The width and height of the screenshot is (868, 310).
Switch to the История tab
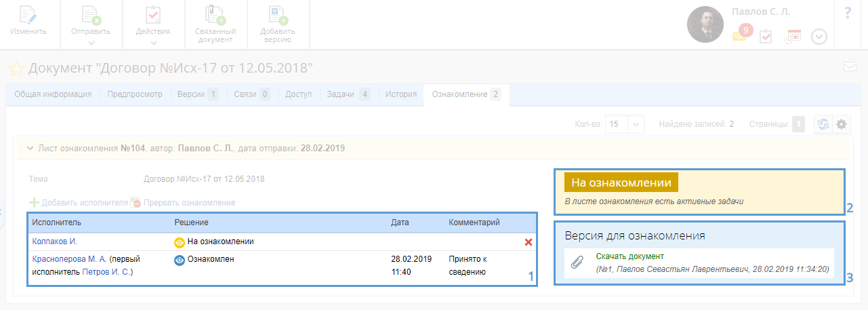(401, 94)
